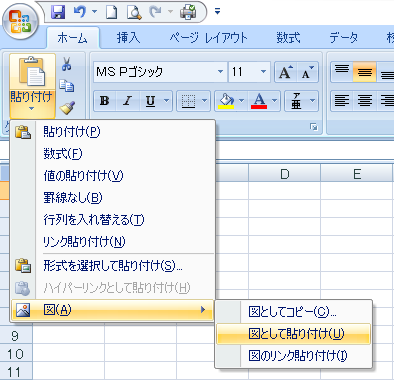The image size is (394, 380).
Task: Select column D header
Action: pyautogui.click(x=285, y=174)
